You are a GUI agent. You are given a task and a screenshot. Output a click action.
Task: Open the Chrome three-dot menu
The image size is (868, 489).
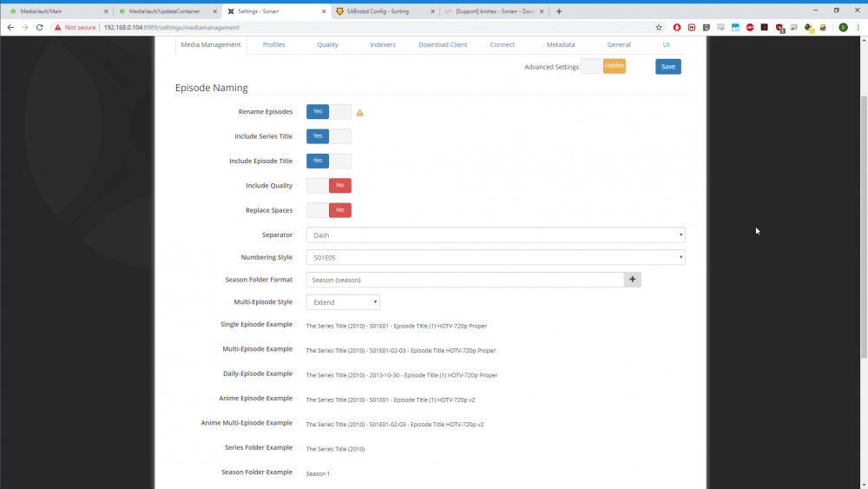point(858,27)
